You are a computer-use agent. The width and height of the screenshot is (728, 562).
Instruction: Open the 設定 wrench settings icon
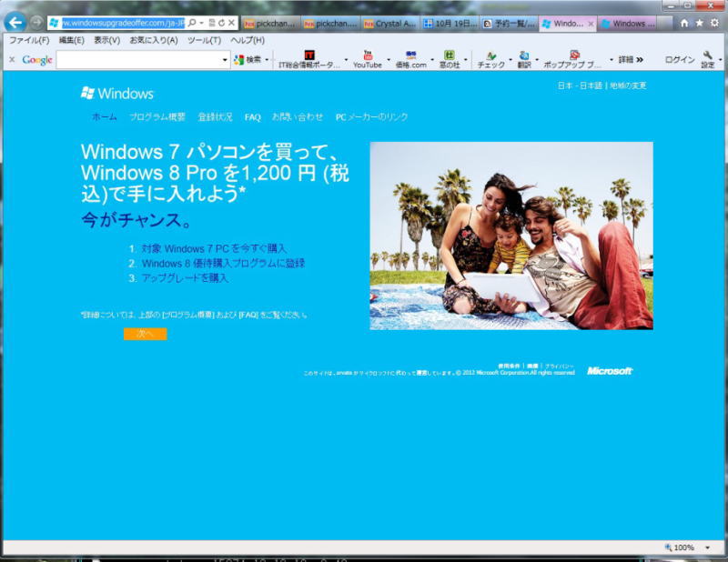click(x=708, y=60)
